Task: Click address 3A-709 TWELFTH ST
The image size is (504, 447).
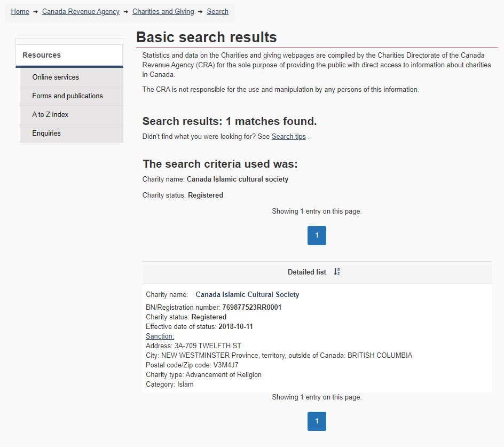Action: [x=208, y=346]
